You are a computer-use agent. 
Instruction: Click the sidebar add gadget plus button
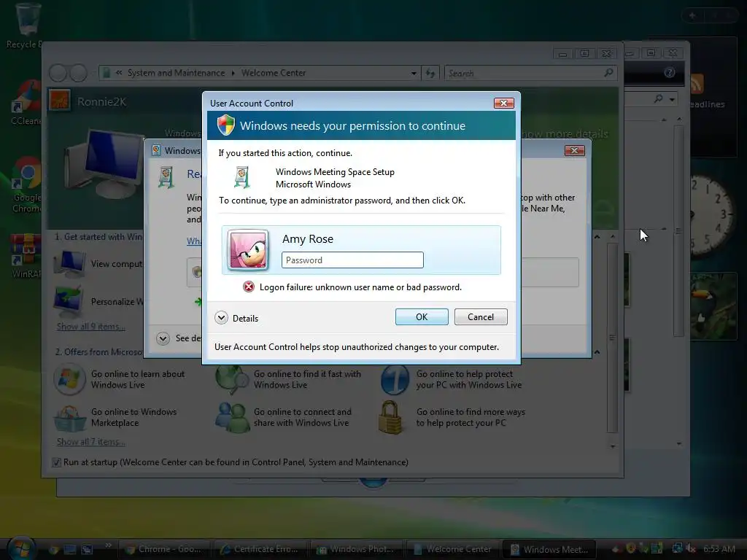point(692,16)
